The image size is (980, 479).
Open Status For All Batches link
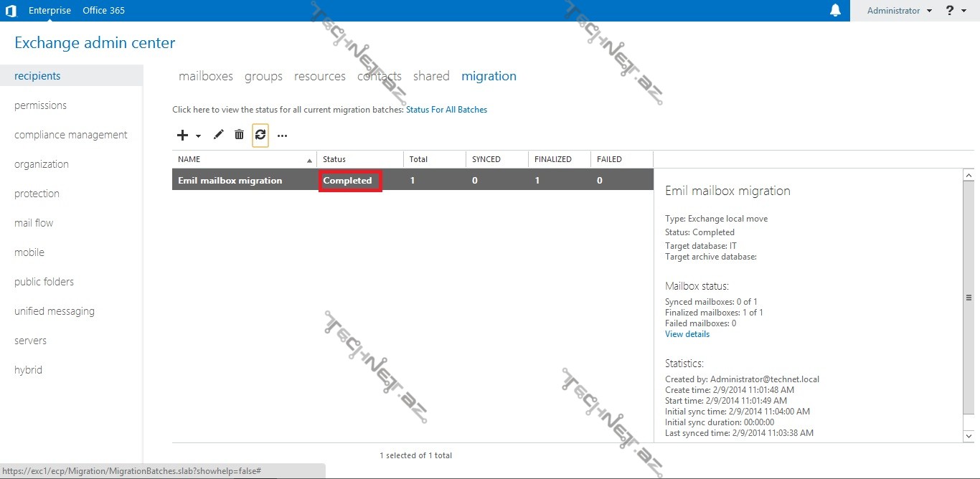point(446,110)
